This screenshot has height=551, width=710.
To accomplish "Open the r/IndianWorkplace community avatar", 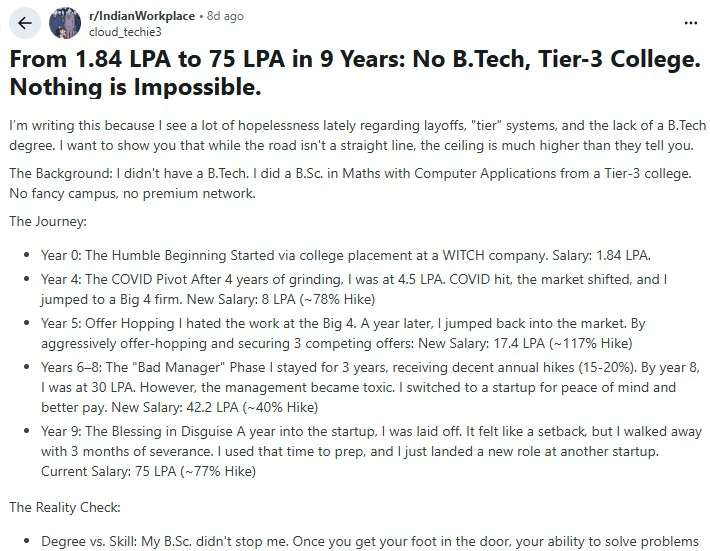I will coord(65,24).
